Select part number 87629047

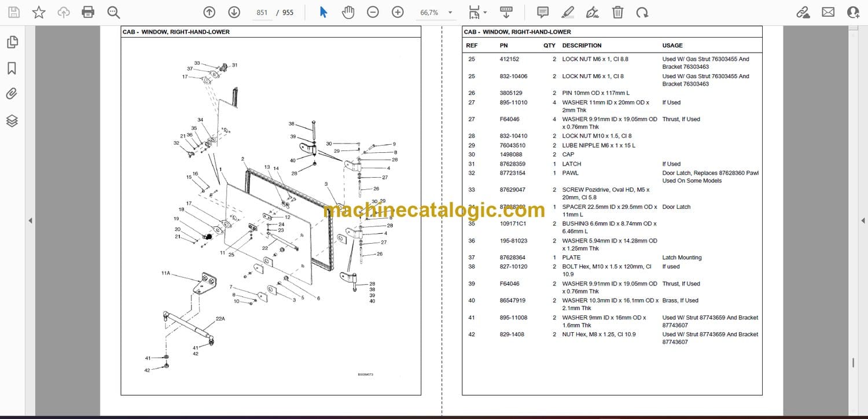pyautogui.click(x=513, y=190)
